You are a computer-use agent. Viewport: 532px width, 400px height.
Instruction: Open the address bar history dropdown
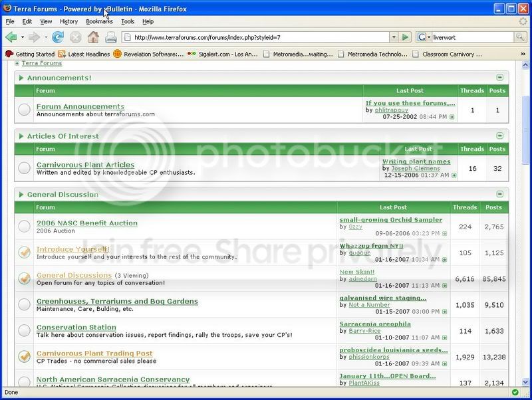click(x=394, y=37)
